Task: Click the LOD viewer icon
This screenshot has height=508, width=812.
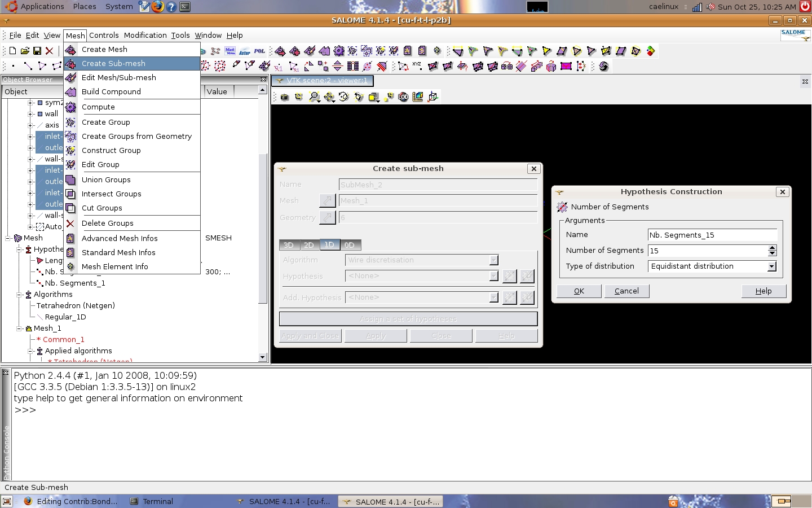Action: point(403,97)
